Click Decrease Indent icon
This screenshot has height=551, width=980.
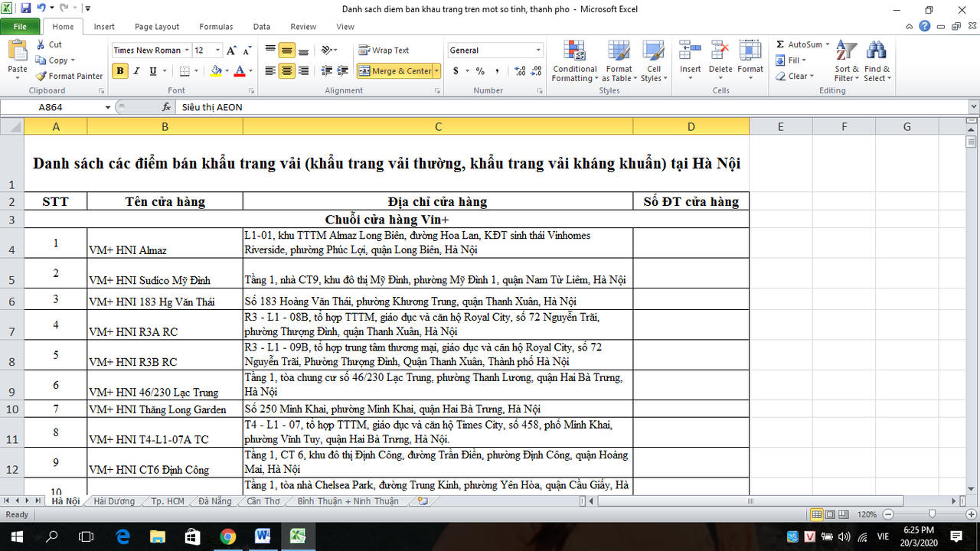(327, 71)
